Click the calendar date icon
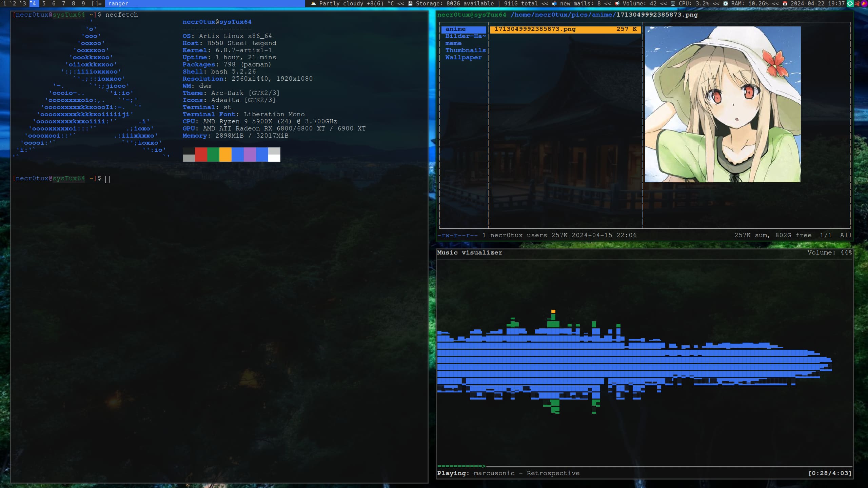Viewport: 868px width, 488px height. point(785,4)
